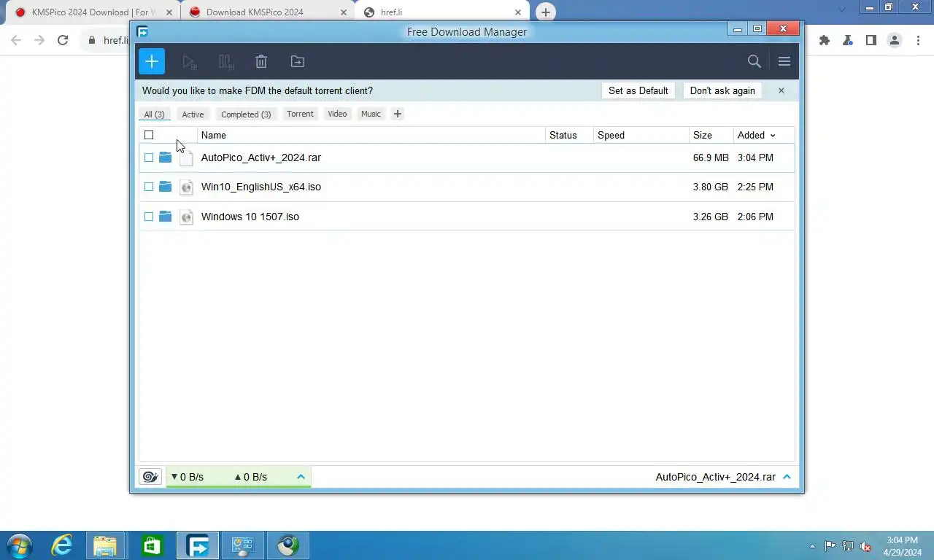Open folder for AutoPico_Activ+_2024.rar
Image resolution: width=934 pixels, height=560 pixels.
coord(165,157)
